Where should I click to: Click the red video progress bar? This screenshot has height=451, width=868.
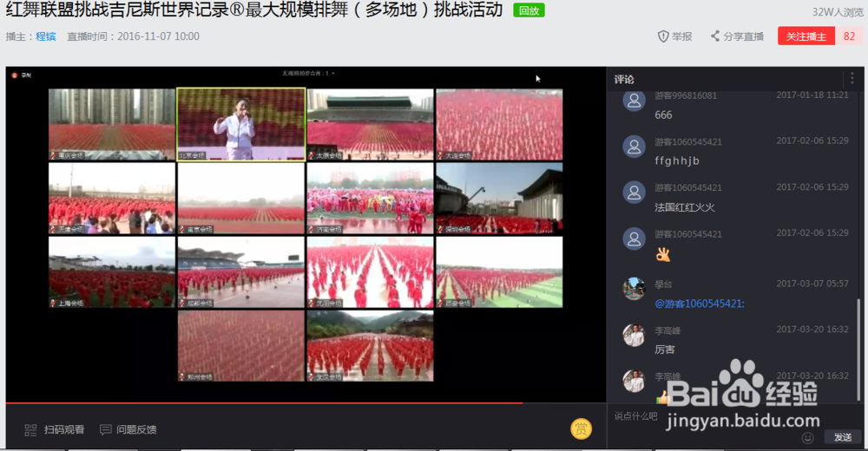pos(264,403)
